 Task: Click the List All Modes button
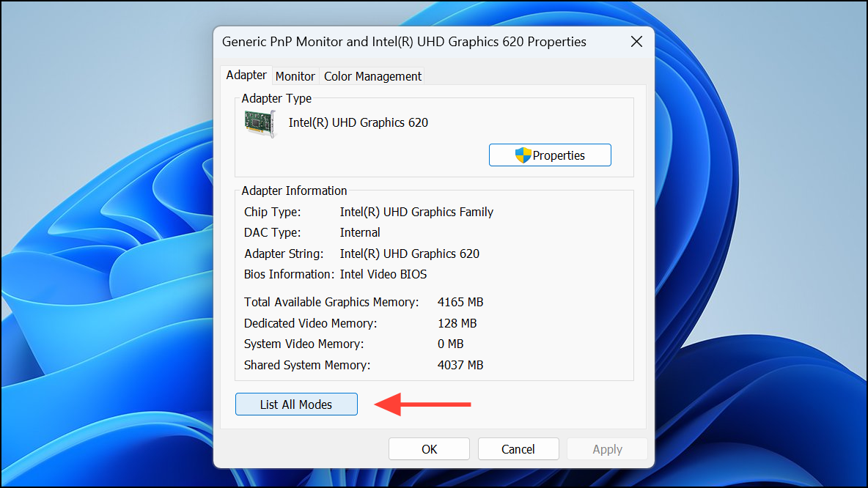click(x=296, y=404)
